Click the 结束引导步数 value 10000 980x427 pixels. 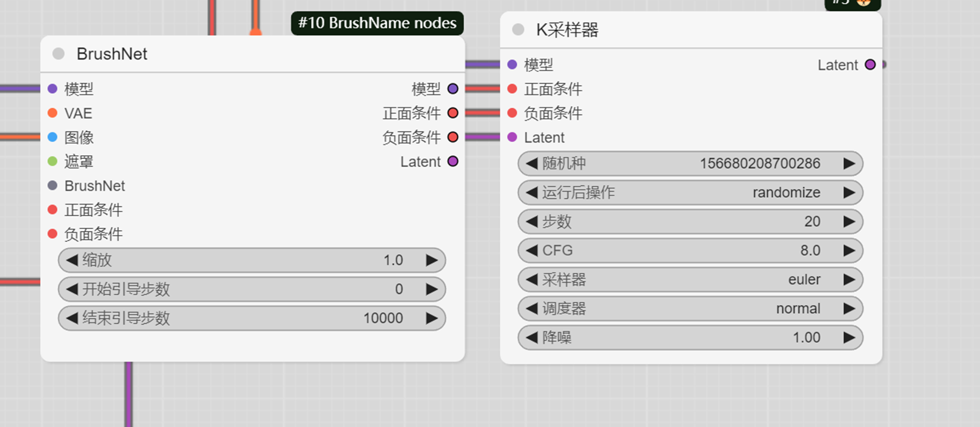(383, 318)
